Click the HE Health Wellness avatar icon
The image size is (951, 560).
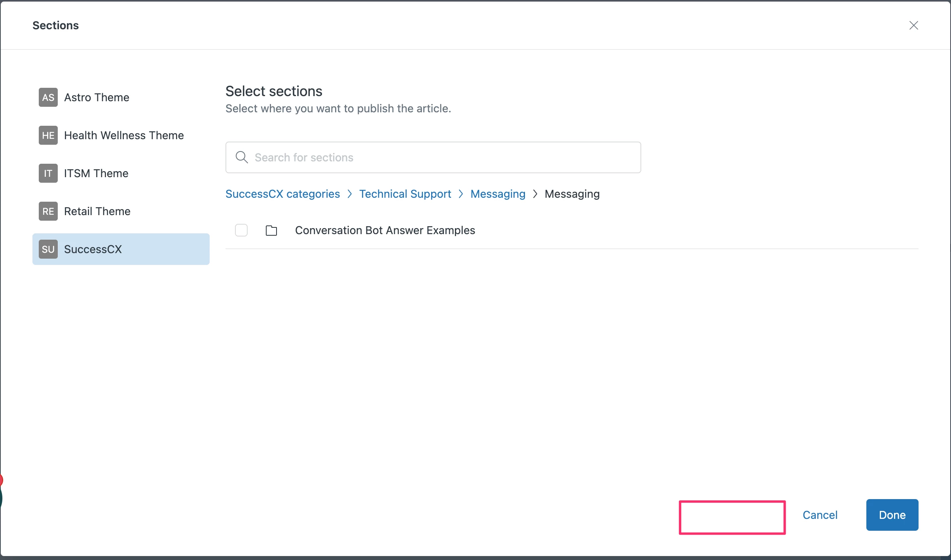[48, 135]
